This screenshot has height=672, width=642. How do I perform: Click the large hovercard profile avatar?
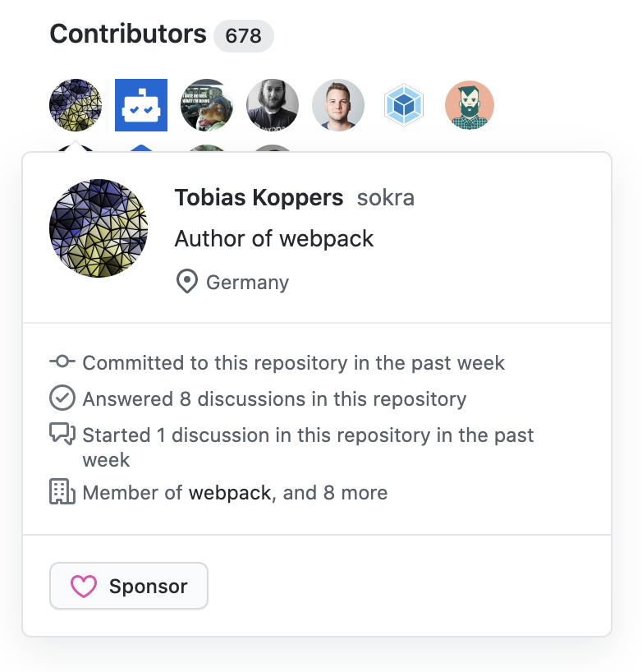tap(99, 228)
